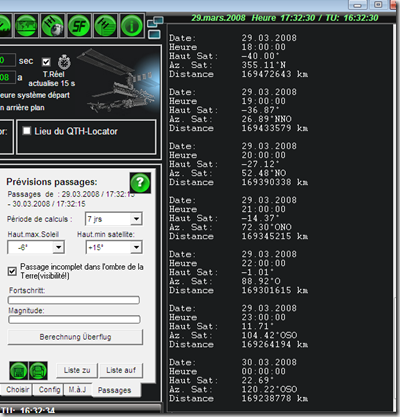Select azimuth 52.48°NO
The width and height of the screenshot is (400, 417).
[264, 173]
